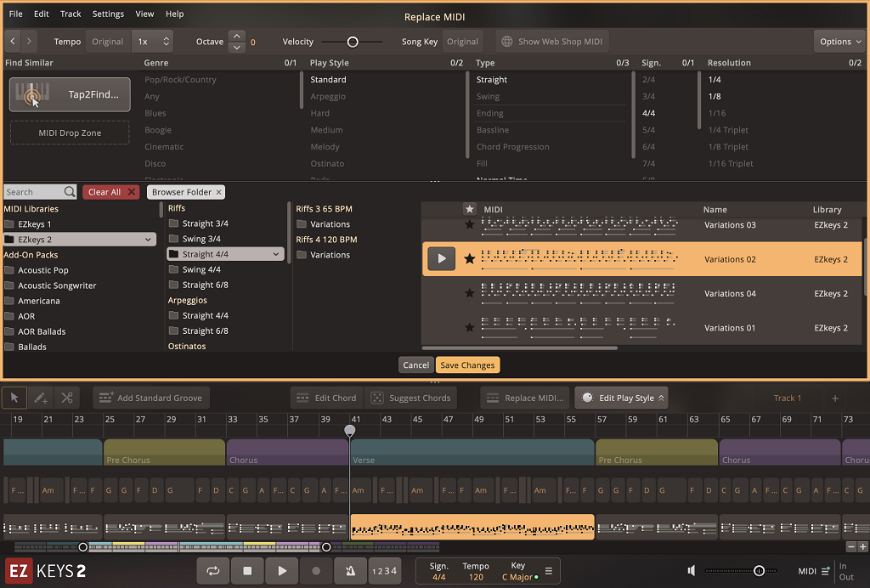Click the Search input field
Screen dimensions: 870x588
pyautogui.click(x=33, y=192)
